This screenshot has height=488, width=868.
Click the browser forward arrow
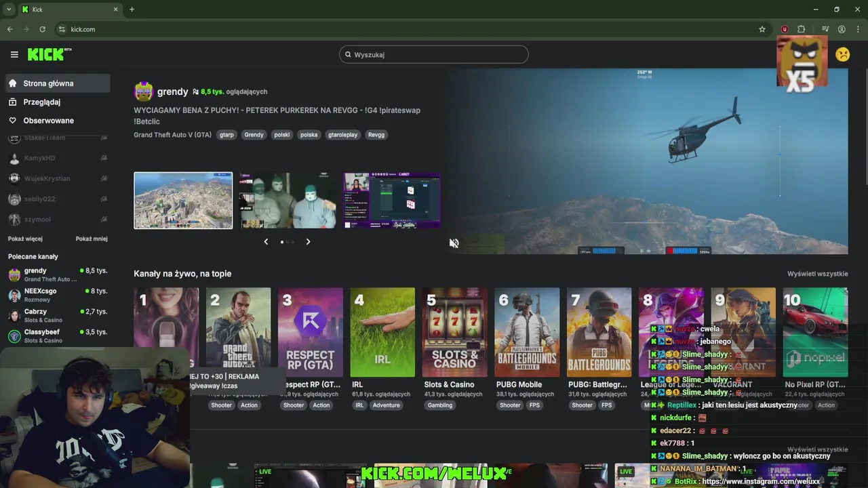pyautogui.click(x=26, y=29)
